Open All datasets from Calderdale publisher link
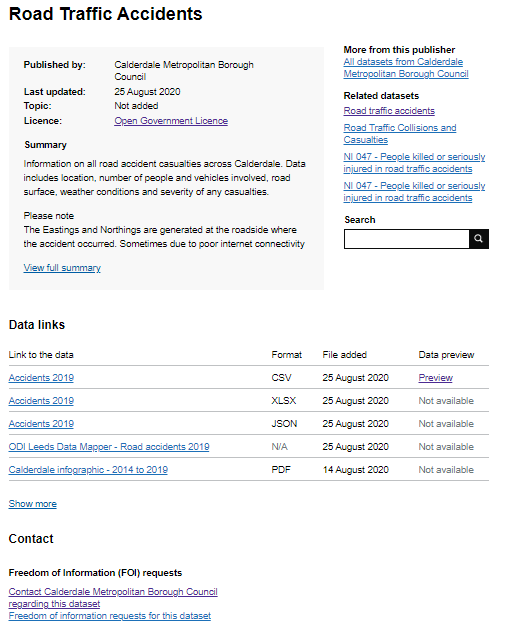The image size is (526, 626). pyautogui.click(x=406, y=68)
